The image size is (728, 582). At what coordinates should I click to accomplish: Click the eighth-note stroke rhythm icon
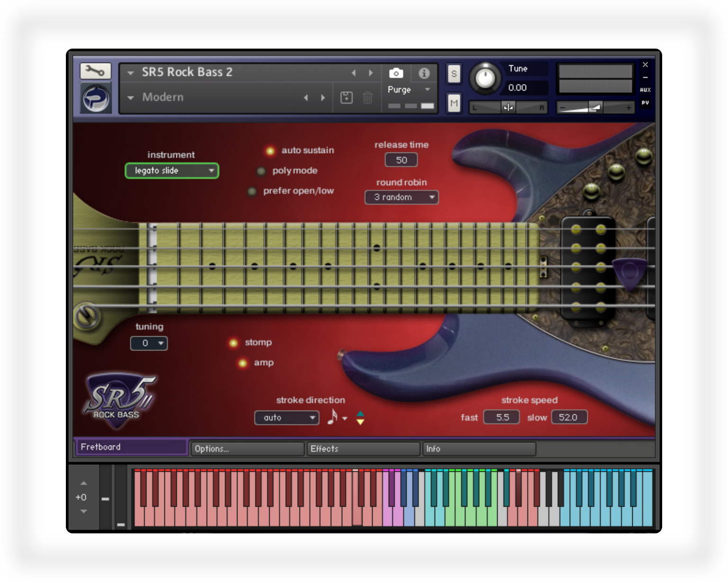point(333,417)
